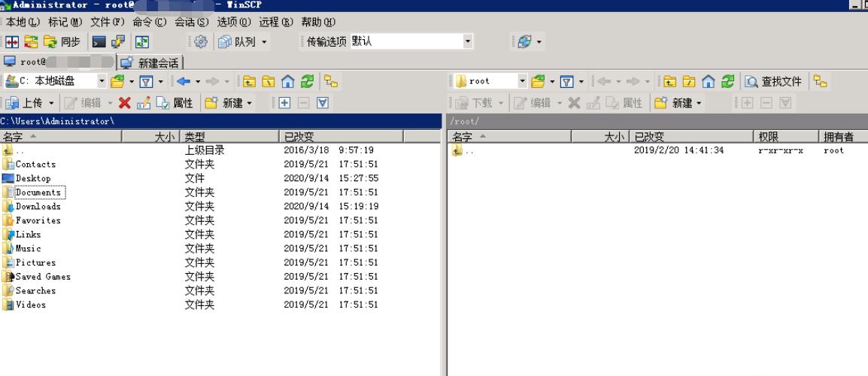This screenshot has width=868, height=376.
Task: Click the local panel filter icon
Action: coord(146,82)
